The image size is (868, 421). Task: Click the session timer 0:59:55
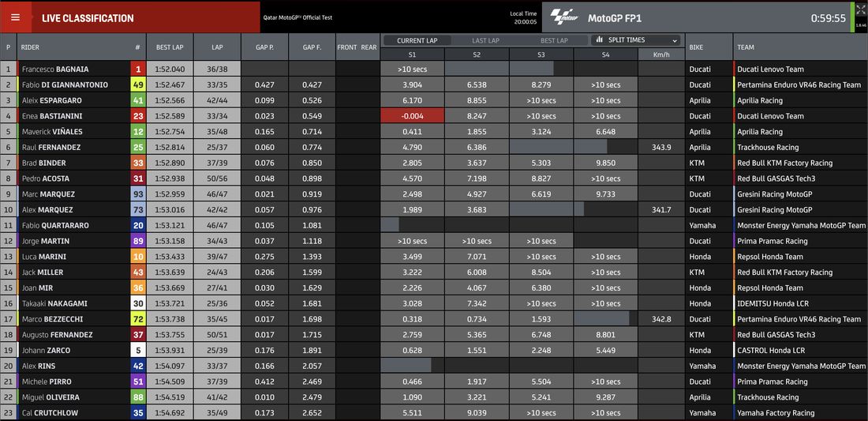tap(828, 18)
